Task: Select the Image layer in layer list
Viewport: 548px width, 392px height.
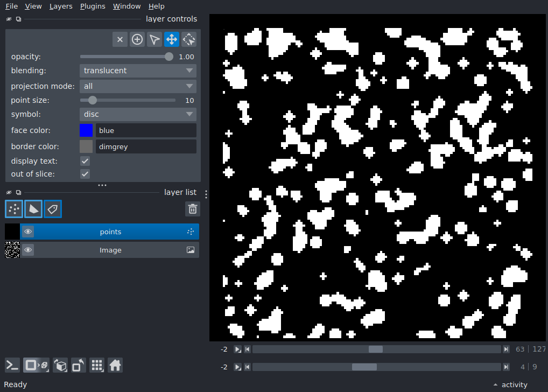Action: pyautogui.click(x=110, y=250)
